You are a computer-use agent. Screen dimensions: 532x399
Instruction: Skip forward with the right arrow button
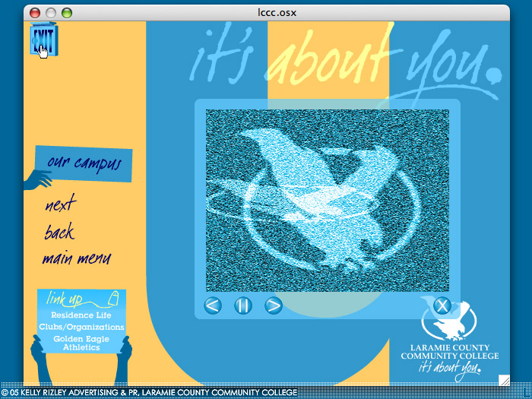tap(274, 305)
